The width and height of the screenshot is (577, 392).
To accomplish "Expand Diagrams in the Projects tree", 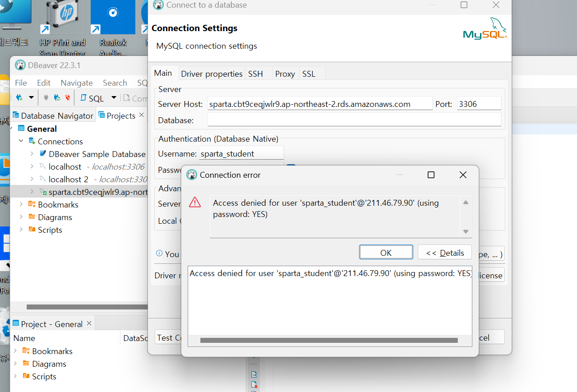I will pyautogui.click(x=21, y=217).
